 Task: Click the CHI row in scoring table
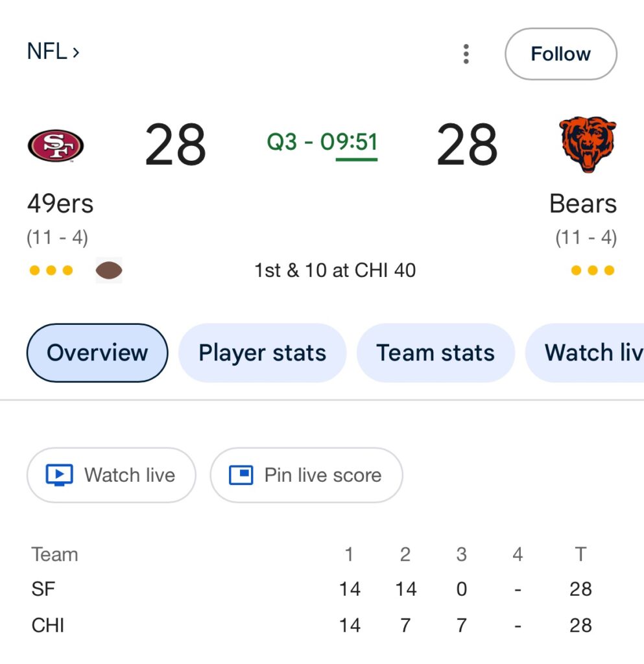coord(48,625)
